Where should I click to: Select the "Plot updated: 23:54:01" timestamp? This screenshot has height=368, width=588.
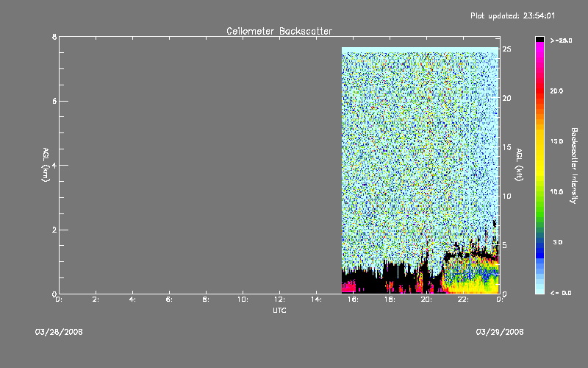(x=512, y=15)
